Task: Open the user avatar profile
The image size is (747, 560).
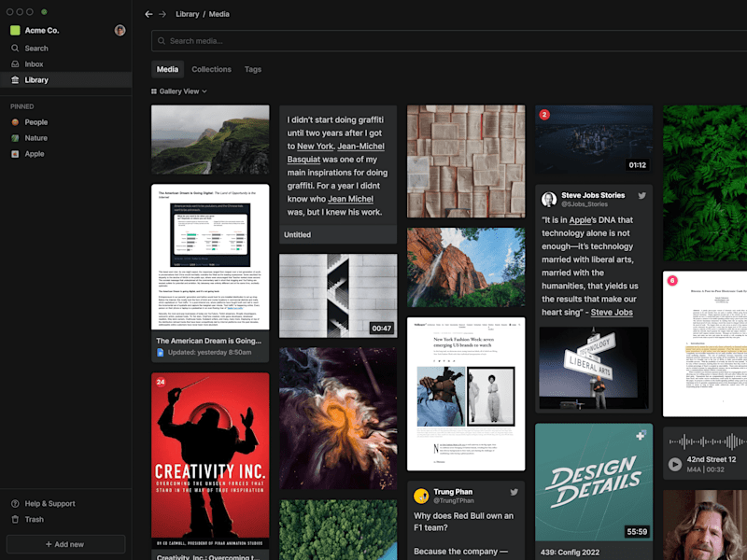Action: point(120,31)
